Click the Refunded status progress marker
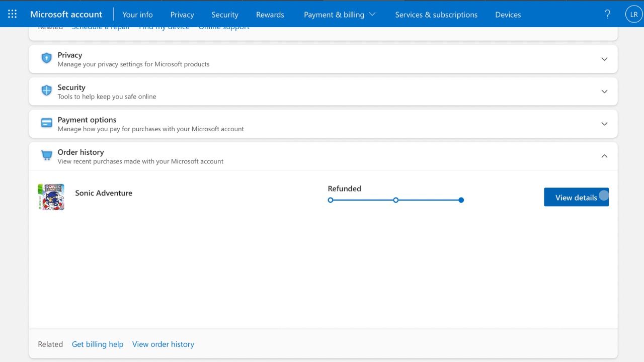 click(x=461, y=200)
